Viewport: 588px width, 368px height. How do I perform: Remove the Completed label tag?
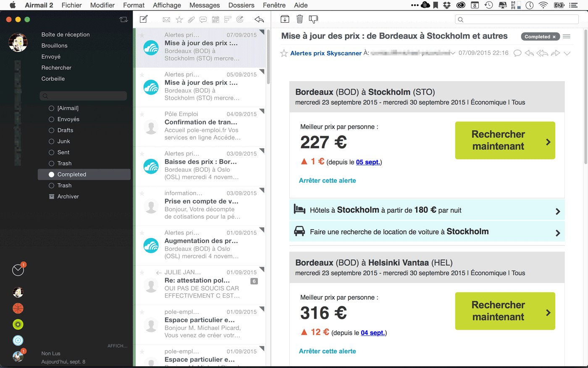554,37
